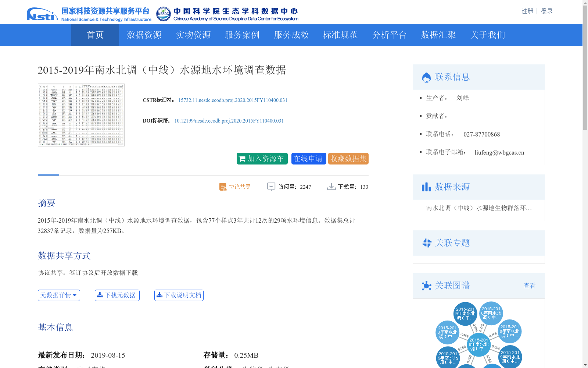The width and height of the screenshot is (588, 368).
Task: Open the 服务案例 menu
Action: click(242, 35)
